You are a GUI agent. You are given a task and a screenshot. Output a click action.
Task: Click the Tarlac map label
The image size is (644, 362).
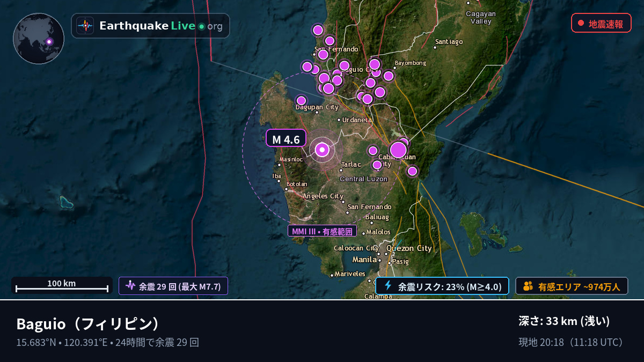351,164
